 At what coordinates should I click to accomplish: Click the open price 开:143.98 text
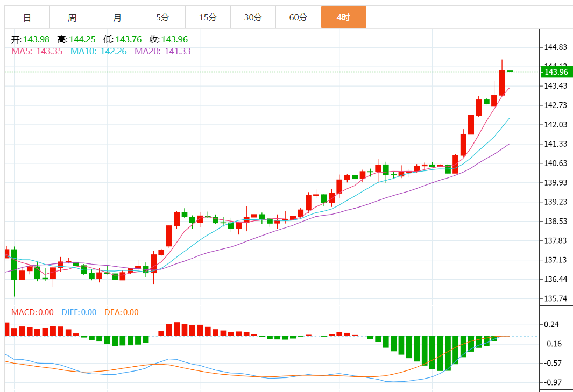tap(30, 39)
